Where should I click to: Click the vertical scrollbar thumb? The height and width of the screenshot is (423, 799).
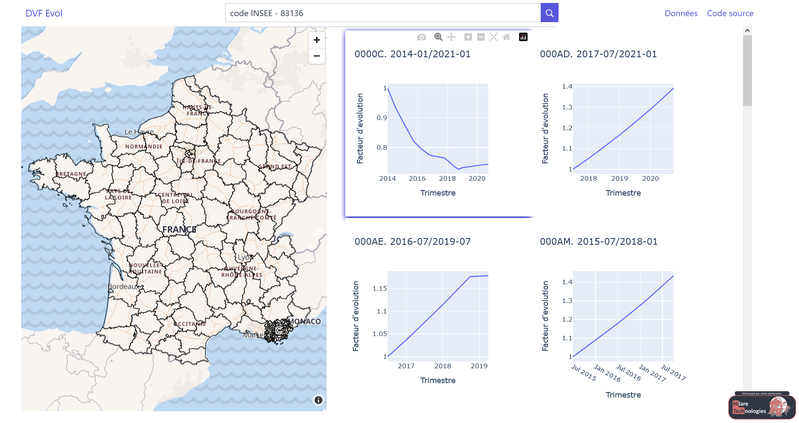coord(747,70)
